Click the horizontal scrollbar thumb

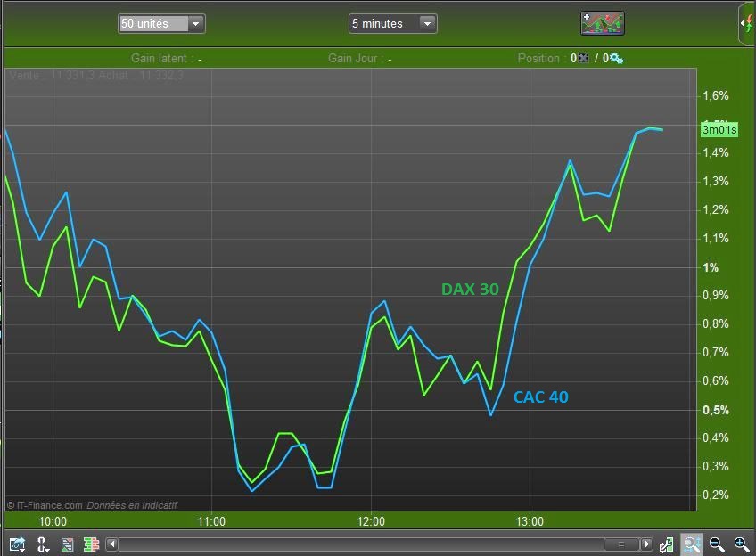coord(621,544)
